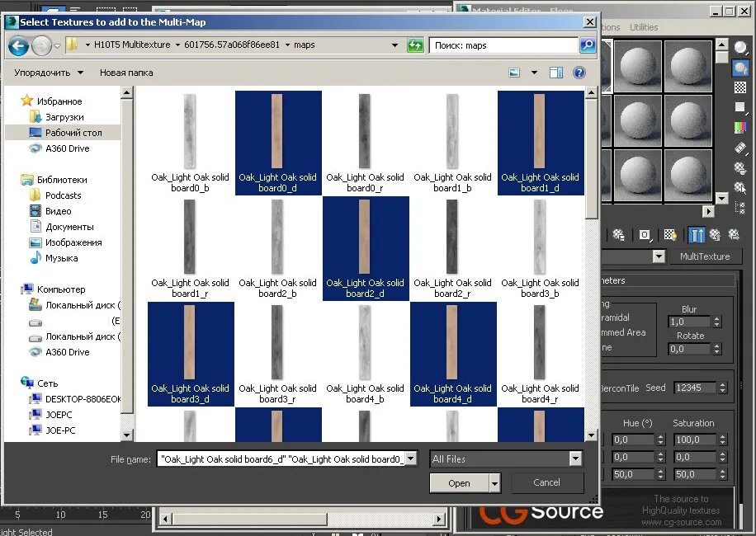
Task: Select the top-right material sample sphere
Action: (688, 66)
